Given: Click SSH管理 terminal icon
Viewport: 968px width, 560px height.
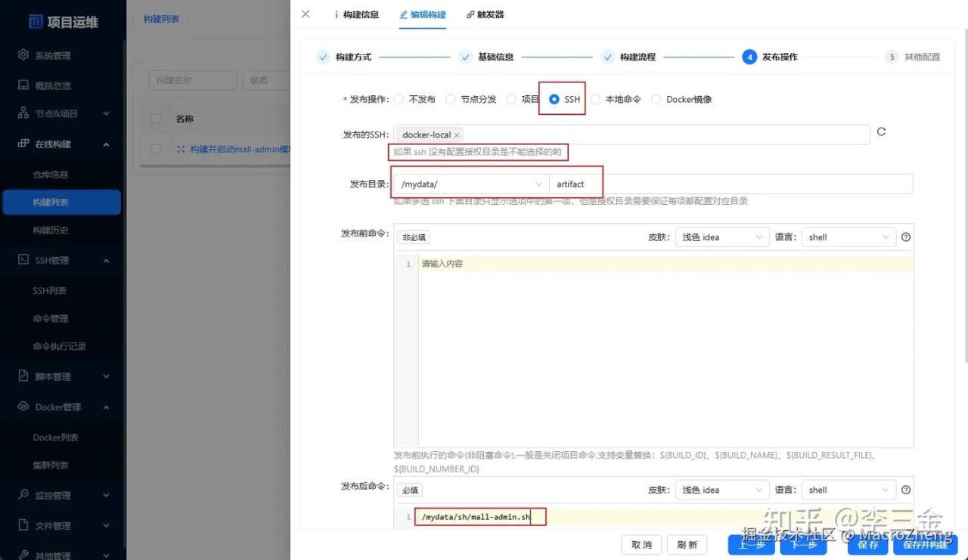Looking at the screenshot, I should coord(23,260).
